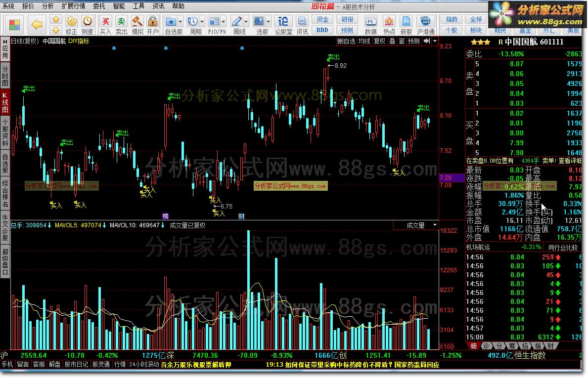Open the 沪港通 SSE HKE icon
Image resolution: width=588 pixels, height=378 pixels.
426,25
